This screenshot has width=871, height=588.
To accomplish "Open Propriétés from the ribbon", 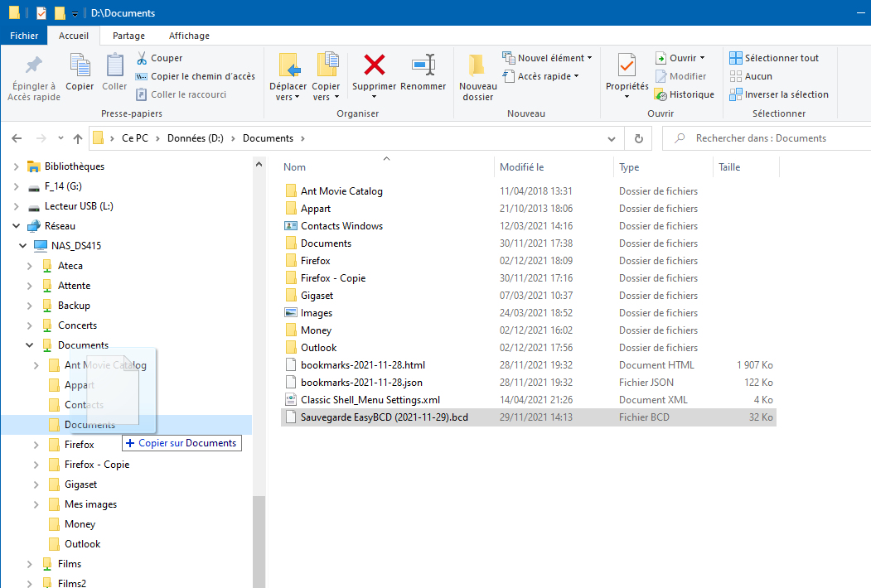I will point(627,66).
